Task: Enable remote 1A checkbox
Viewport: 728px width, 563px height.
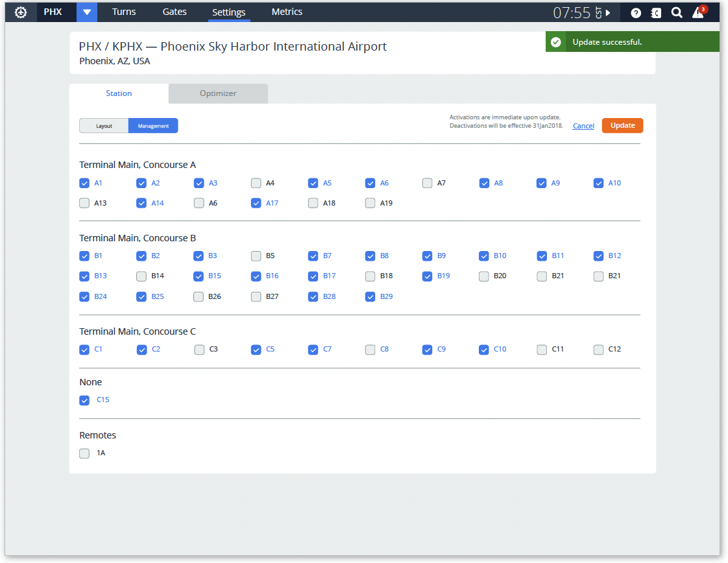Action: (x=84, y=453)
